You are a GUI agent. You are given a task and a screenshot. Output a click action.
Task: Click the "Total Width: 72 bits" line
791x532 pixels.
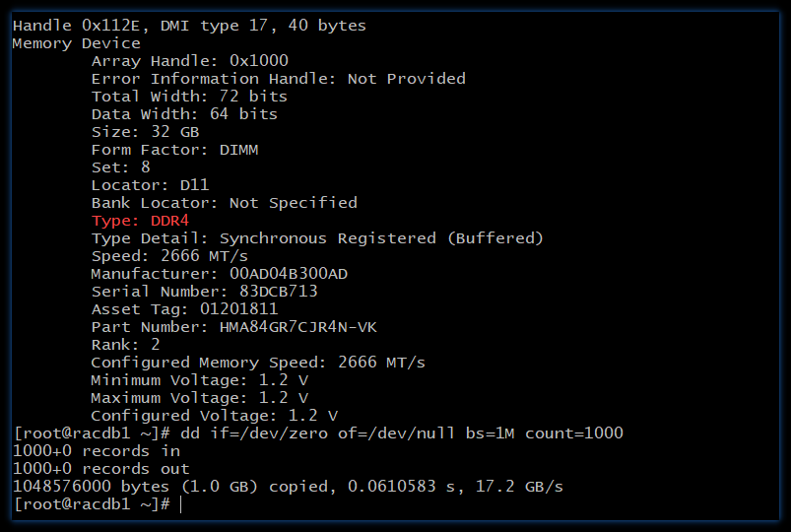(x=189, y=97)
